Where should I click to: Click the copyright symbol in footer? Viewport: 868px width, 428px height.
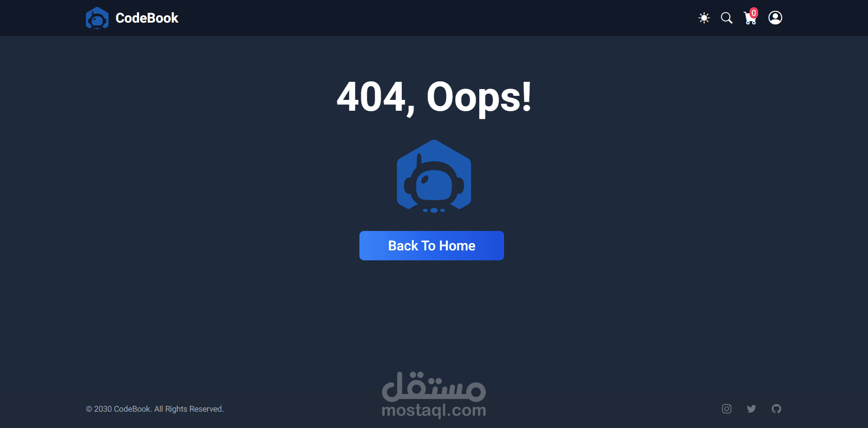[x=89, y=409]
